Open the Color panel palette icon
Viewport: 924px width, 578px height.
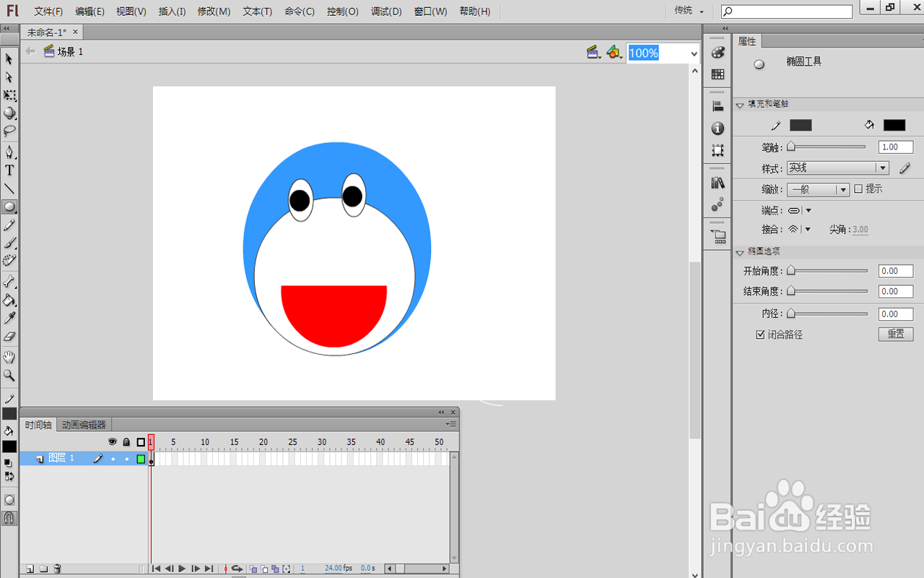point(718,53)
